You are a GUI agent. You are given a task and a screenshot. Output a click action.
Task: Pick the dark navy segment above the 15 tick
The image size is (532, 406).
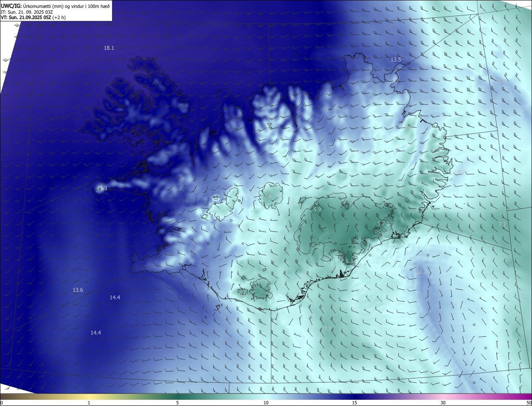pyautogui.click(x=355, y=396)
